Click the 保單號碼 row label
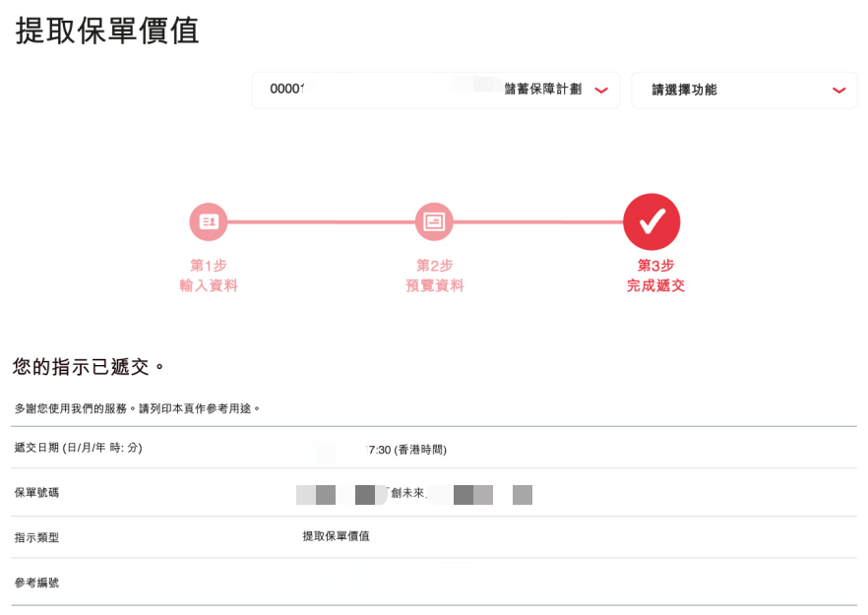 point(36,492)
